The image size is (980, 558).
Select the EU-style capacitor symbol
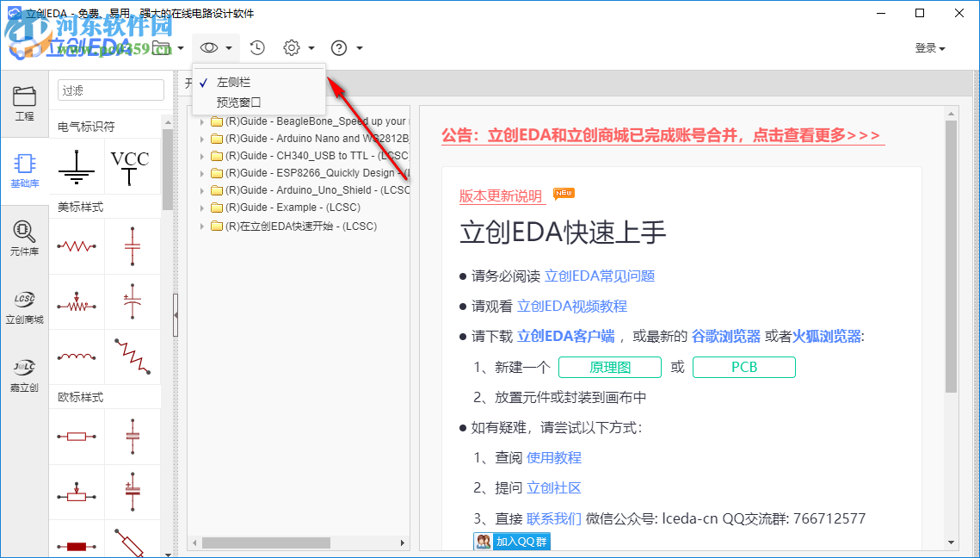click(x=132, y=436)
